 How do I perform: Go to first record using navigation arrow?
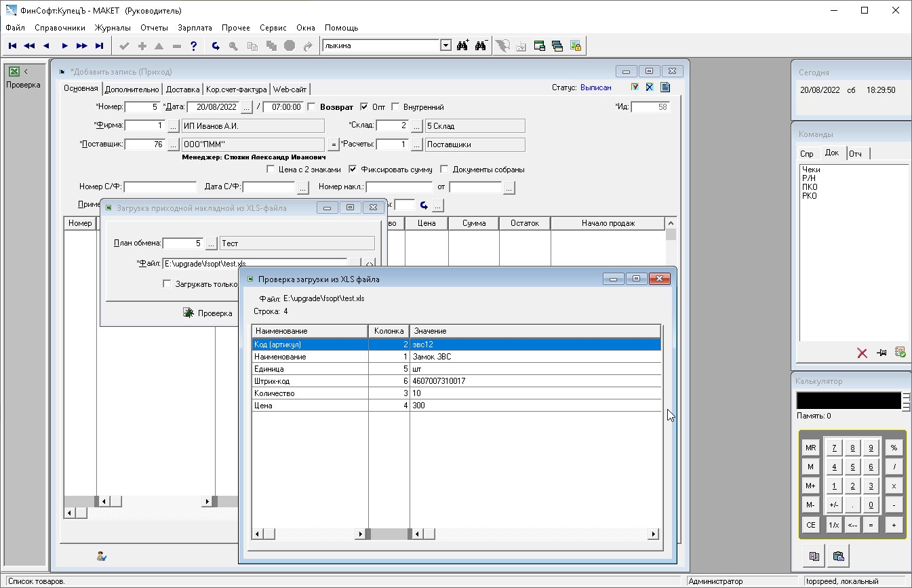[x=12, y=46]
